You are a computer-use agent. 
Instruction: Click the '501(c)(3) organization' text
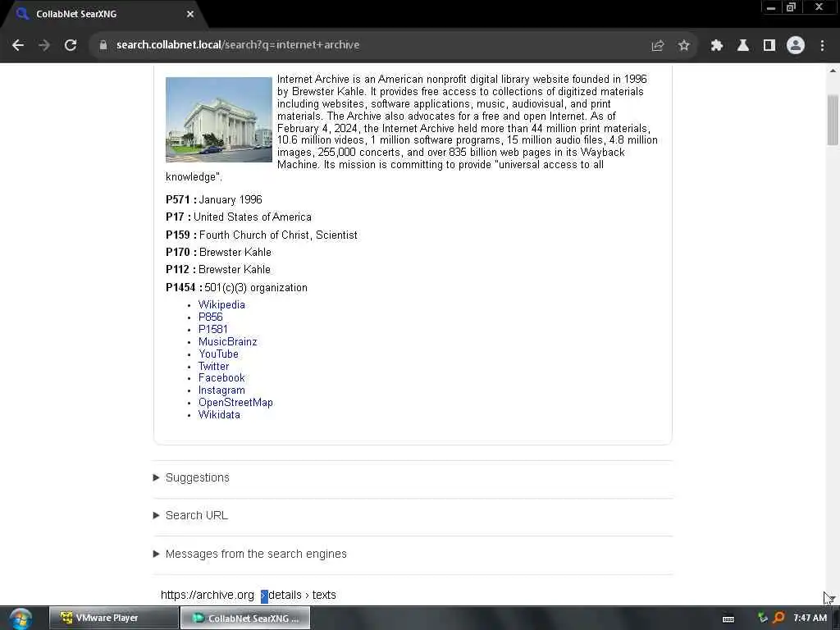pyautogui.click(x=256, y=288)
